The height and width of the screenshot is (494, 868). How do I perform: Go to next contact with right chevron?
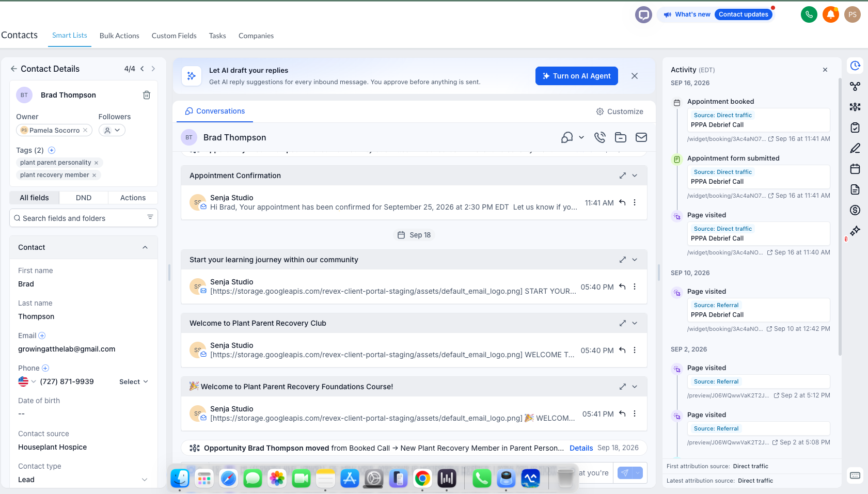153,69
